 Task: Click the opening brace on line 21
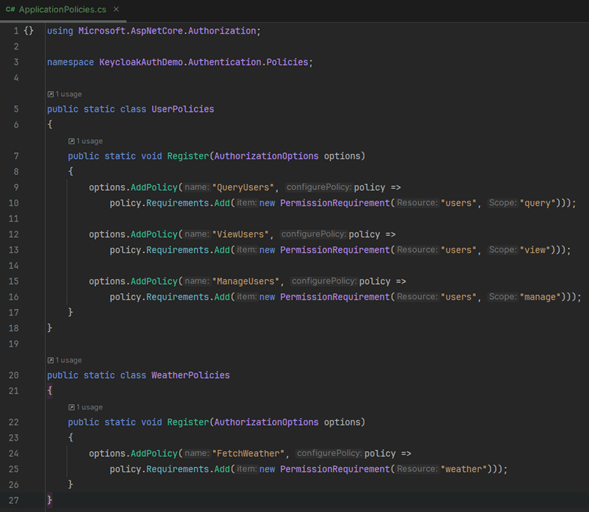pyautogui.click(x=50, y=391)
